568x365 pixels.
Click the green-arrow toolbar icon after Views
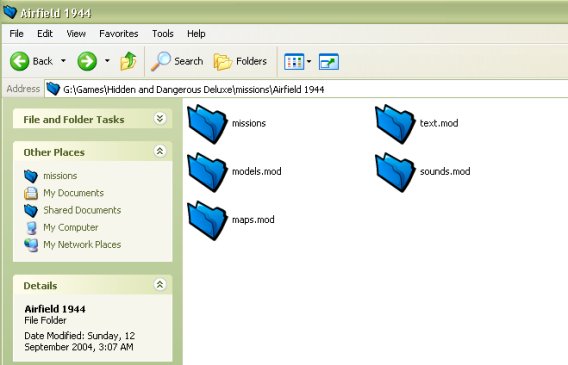point(329,62)
